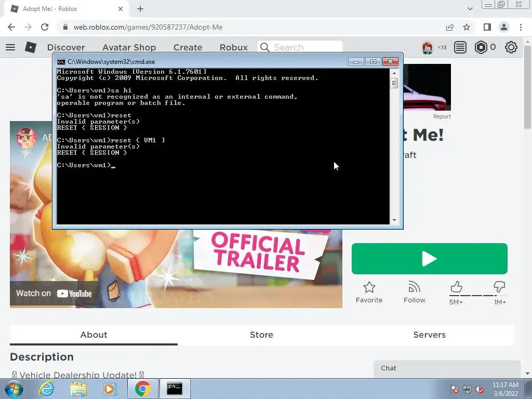Screen dimensions: 532x399
Task: Toggle Chrome side panel
Action: point(487,27)
